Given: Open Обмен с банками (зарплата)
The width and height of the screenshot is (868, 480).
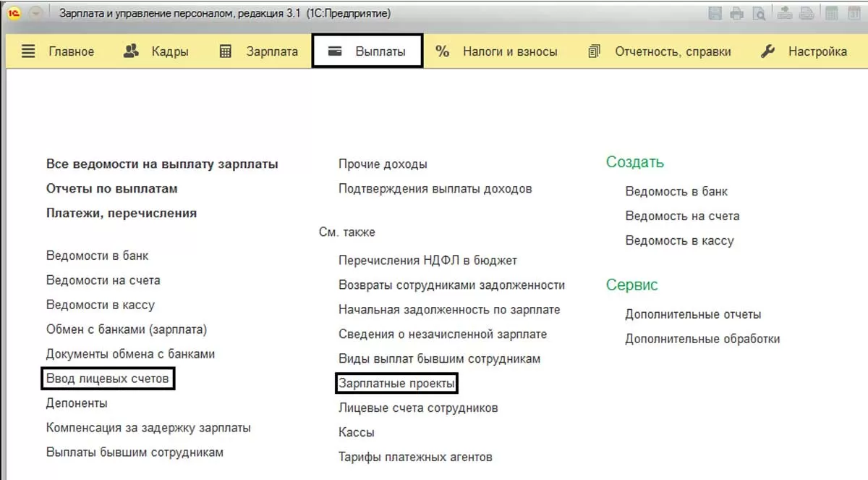Looking at the screenshot, I should [x=127, y=329].
